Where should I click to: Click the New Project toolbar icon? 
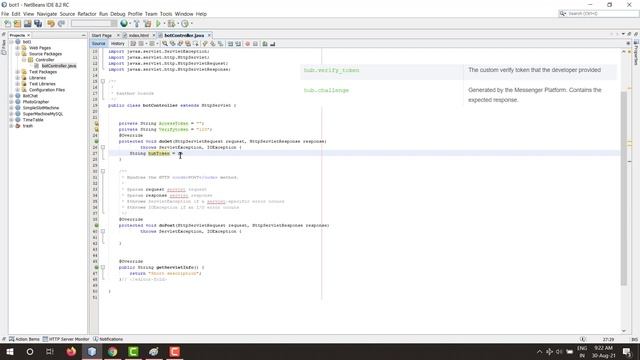17,24
